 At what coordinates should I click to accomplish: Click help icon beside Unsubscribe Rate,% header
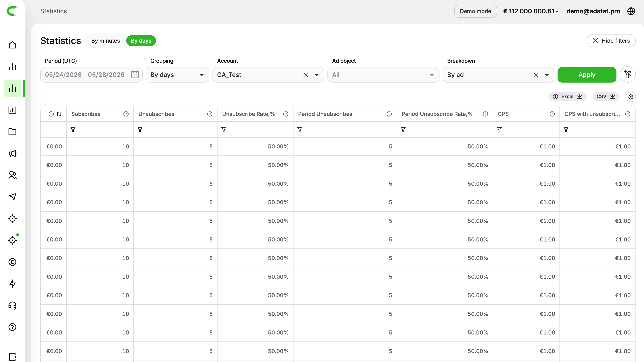pos(286,114)
